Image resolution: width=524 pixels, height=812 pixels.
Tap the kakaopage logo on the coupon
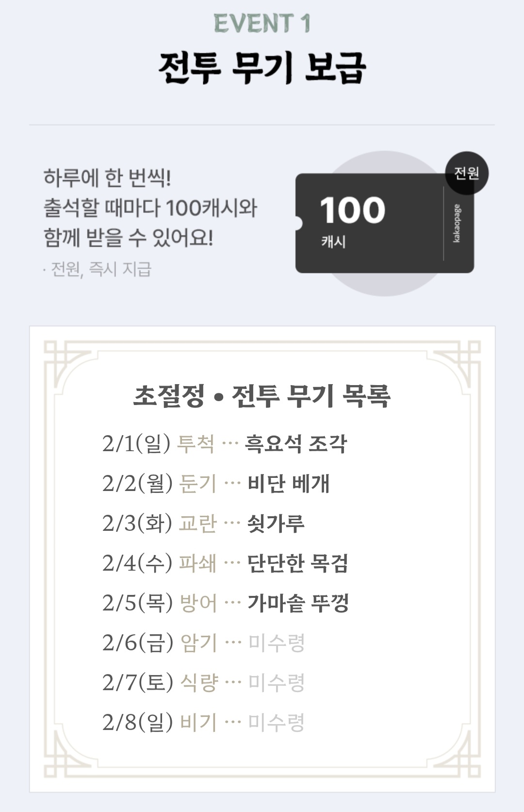(x=457, y=223)
